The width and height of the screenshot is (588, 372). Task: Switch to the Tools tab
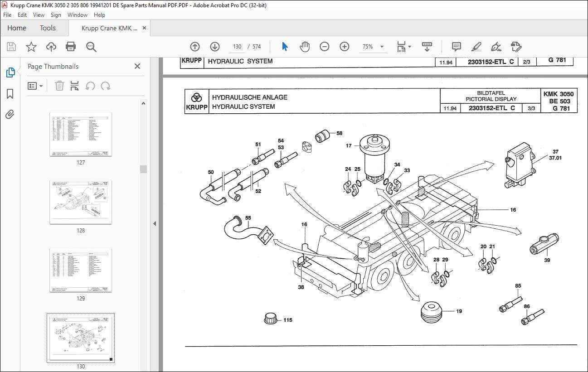pyautogui.click(x=48, y=28)
